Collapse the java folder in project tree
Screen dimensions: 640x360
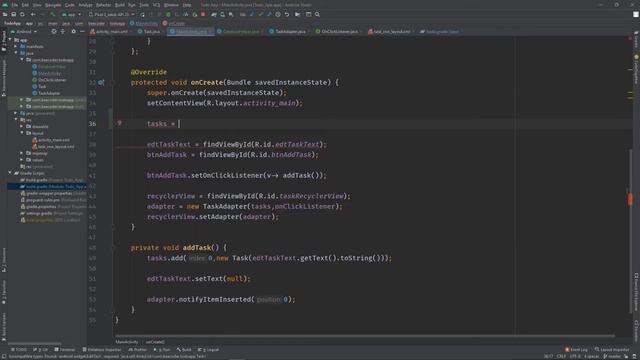click(16, 53)
